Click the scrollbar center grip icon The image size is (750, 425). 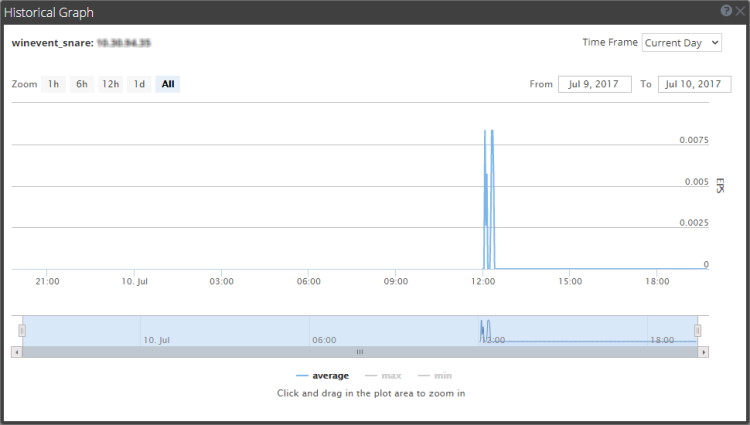click(x=360, y=352)
